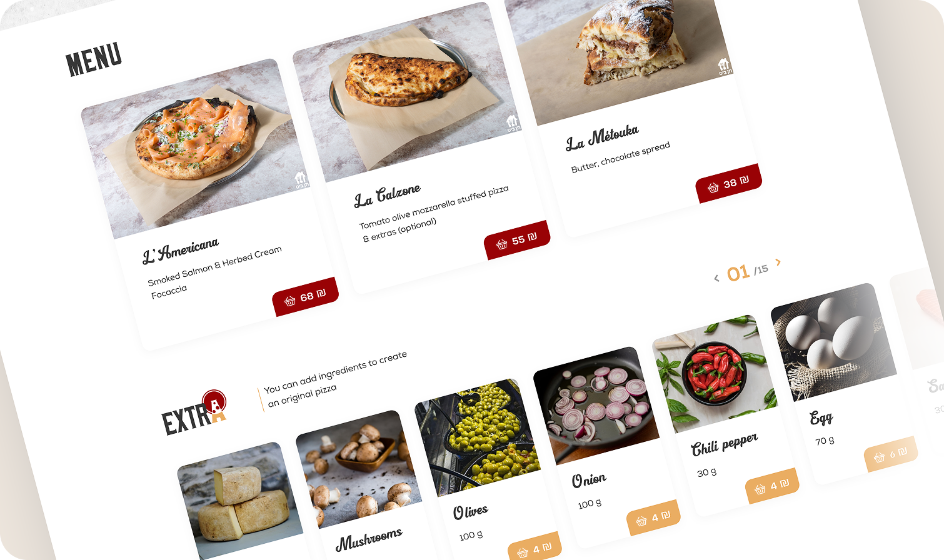Click the EXTRA section logo
Image resolution: width=944 pixels, height=560 pixels.
194,413
